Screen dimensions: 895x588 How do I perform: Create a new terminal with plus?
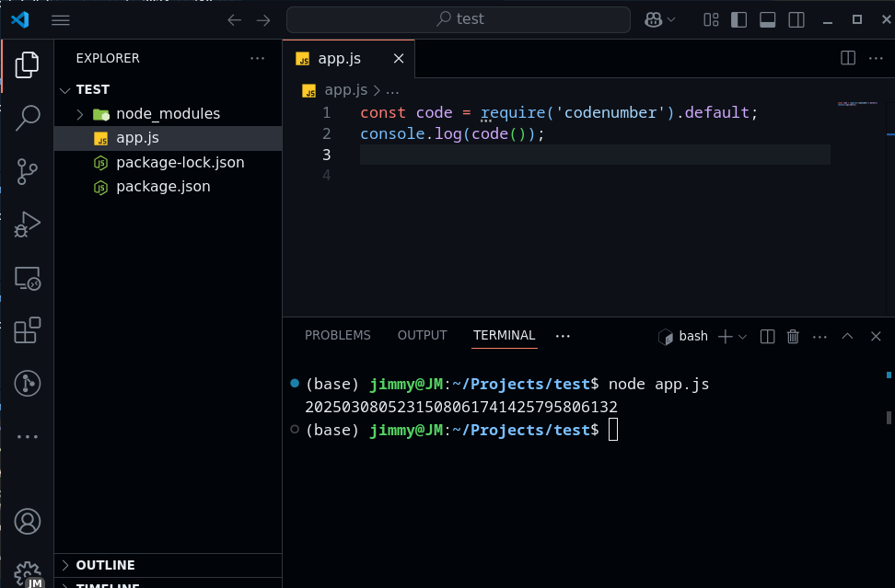point(725,337)
